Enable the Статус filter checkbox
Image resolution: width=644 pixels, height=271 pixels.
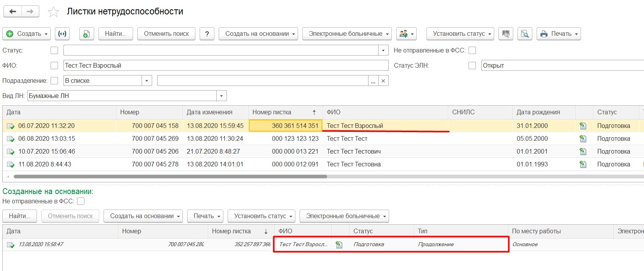tap(54, 51)
